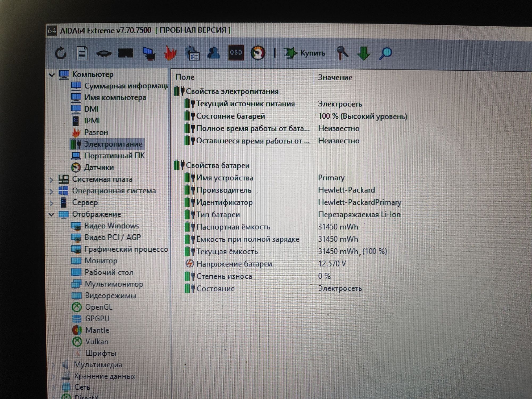Expand the Сеть tree node
Screen dimensions: 532x399
(x=53, y=388)
